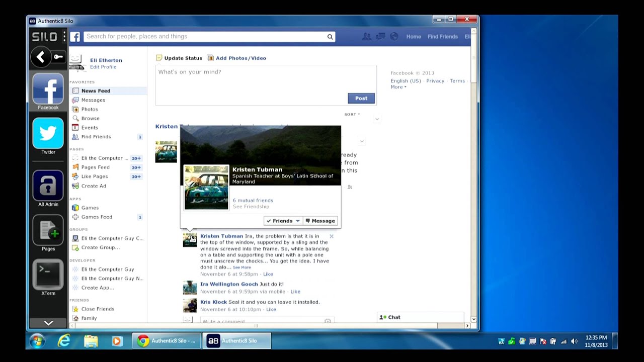Viewport: 644px width, 362px height.
Task: Go to Home in top bar
Action: [414, 37]
